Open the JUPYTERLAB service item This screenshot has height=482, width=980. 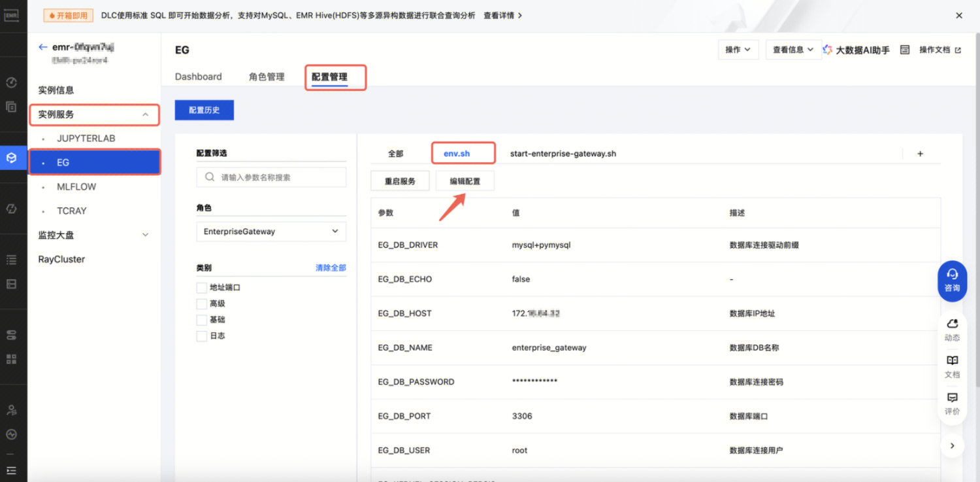(86, 139)
